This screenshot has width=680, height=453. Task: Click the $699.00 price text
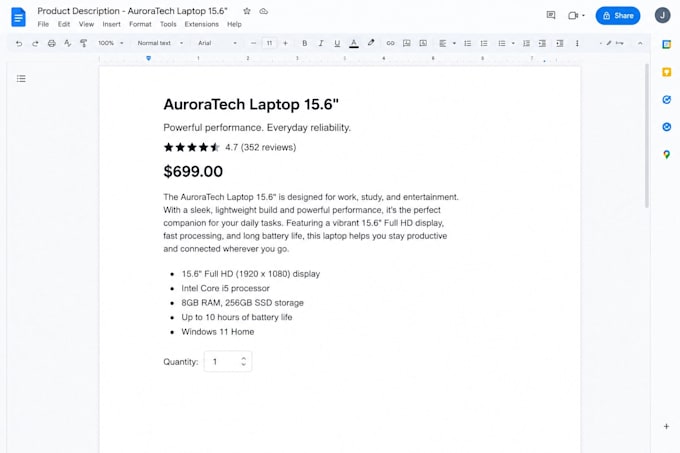point(193,172)
